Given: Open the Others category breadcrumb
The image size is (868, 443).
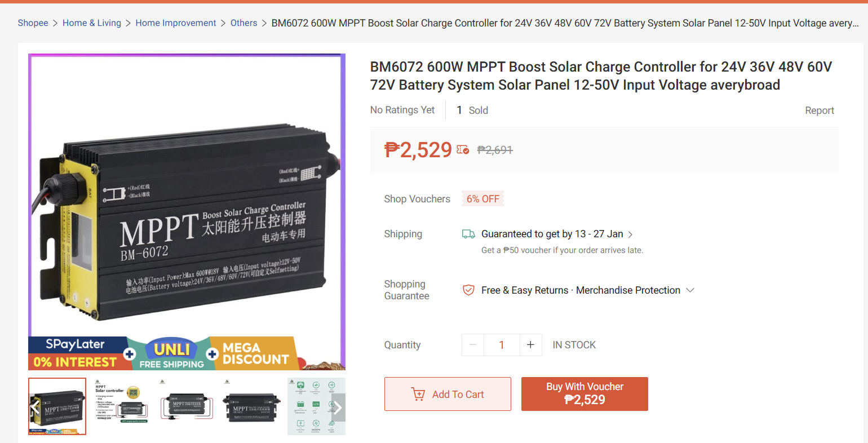Looking at the screenshot, I should click(243, 23).
